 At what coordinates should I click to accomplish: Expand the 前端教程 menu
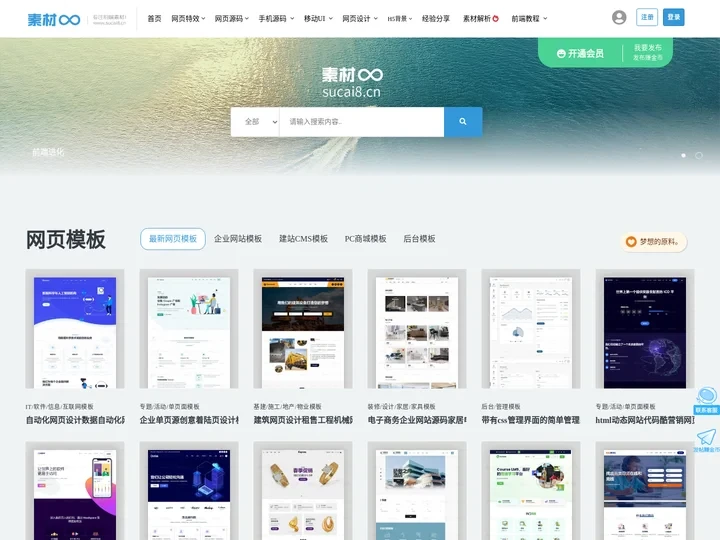point(529,19)
